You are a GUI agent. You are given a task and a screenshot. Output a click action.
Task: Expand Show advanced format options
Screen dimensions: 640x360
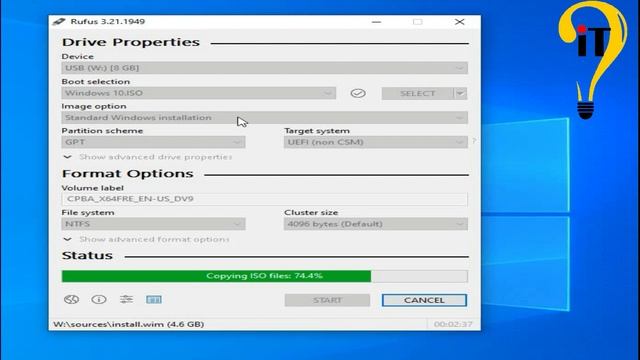[x=147, y=239]
